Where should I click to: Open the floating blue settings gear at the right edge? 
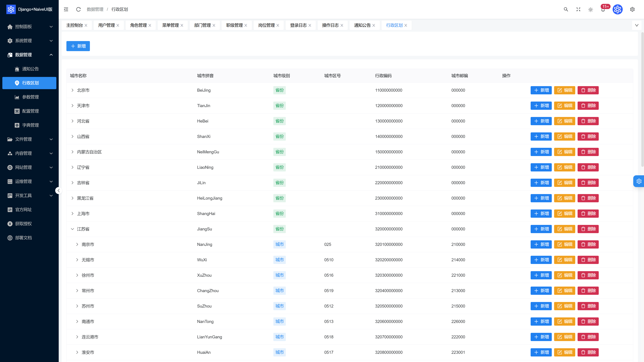(x=639, y=181)
